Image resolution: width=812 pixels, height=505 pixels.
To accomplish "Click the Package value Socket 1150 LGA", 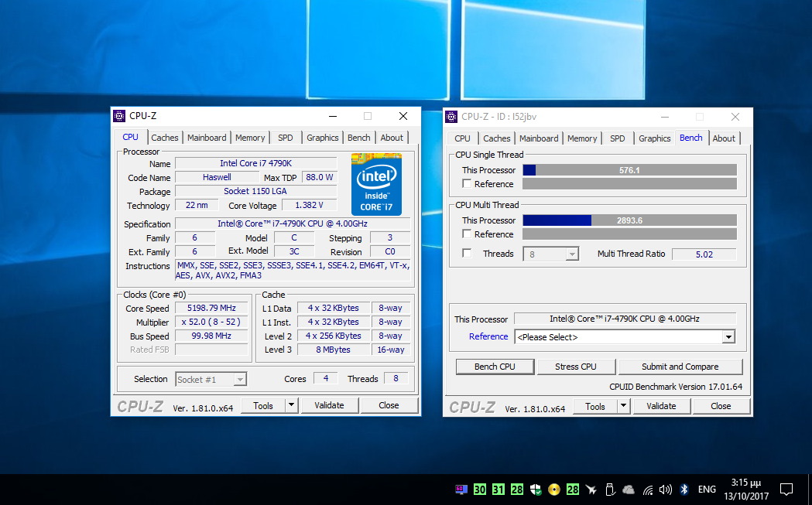I will 255,191.
